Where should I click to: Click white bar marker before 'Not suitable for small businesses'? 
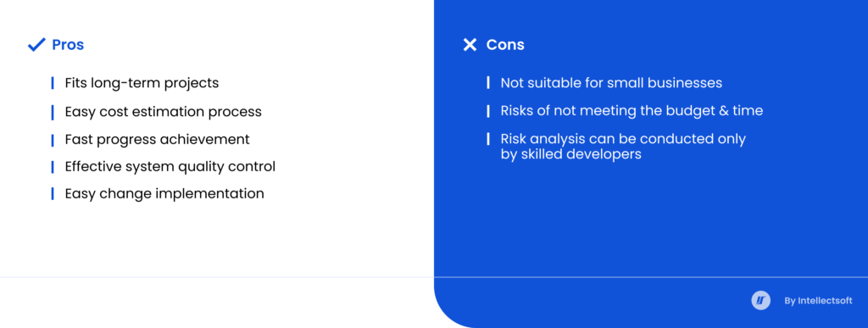[x=488, y=83]
